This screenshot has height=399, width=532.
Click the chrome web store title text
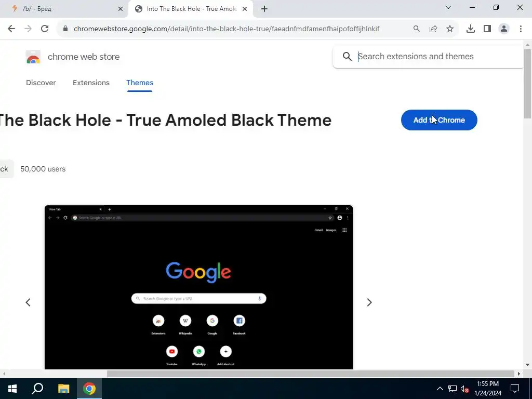(84, 57)
